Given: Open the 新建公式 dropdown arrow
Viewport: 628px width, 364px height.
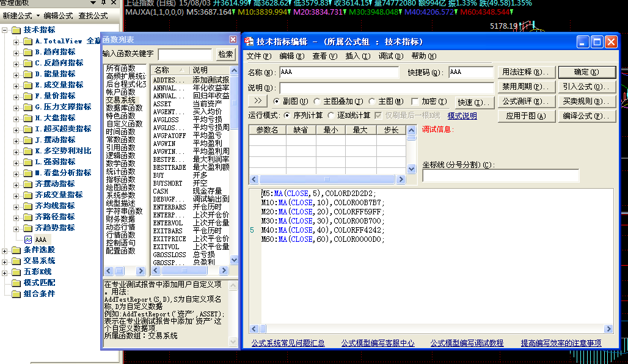Looking at the screenshot, I should pos(38,16).
